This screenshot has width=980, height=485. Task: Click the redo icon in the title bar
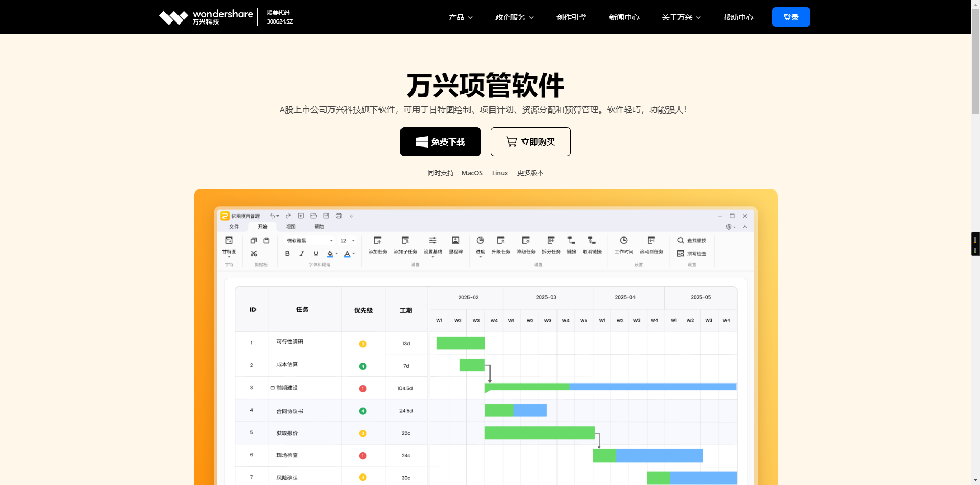click(288, 216)
